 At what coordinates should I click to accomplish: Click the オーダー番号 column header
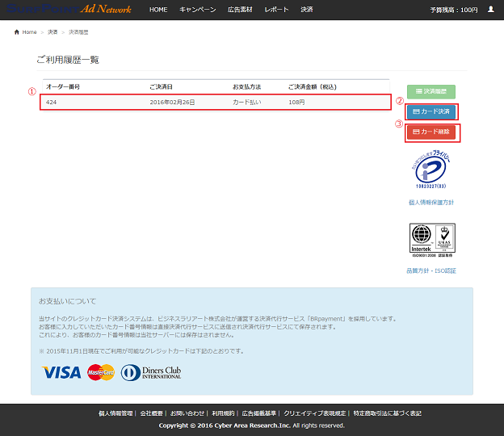coord(63,86)
